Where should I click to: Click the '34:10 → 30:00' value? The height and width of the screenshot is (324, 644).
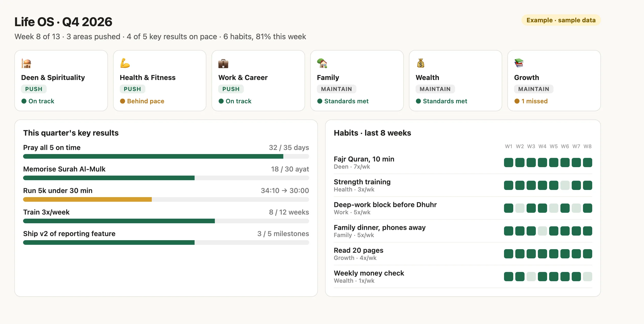pyautogui.click(x=285, y=191)
